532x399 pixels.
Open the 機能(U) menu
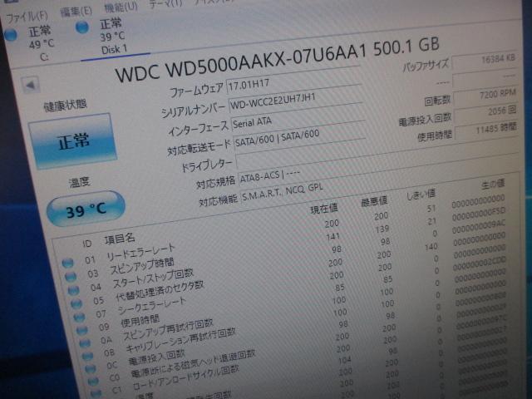click(121, 7)
